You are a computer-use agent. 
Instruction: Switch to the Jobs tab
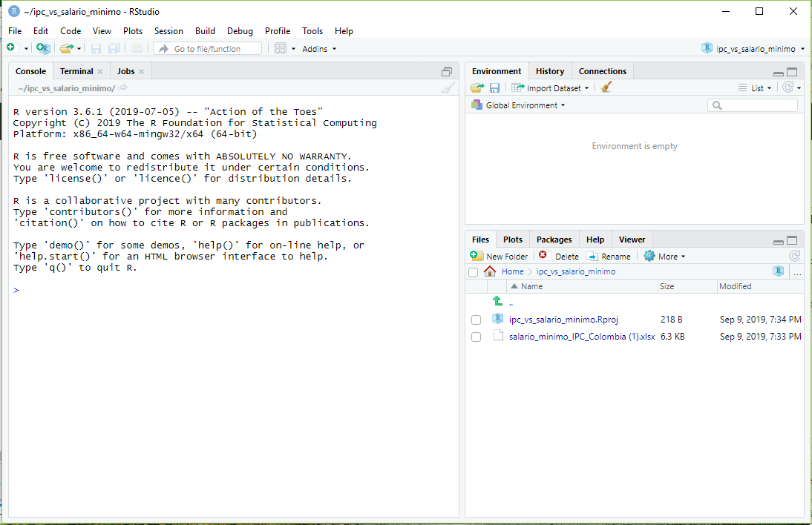pos(125,71)
